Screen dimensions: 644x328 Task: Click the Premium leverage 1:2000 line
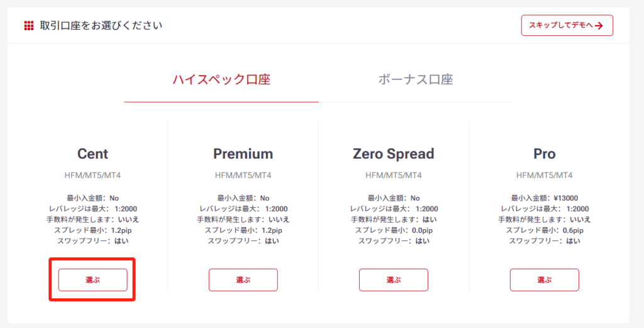[243, 209]
